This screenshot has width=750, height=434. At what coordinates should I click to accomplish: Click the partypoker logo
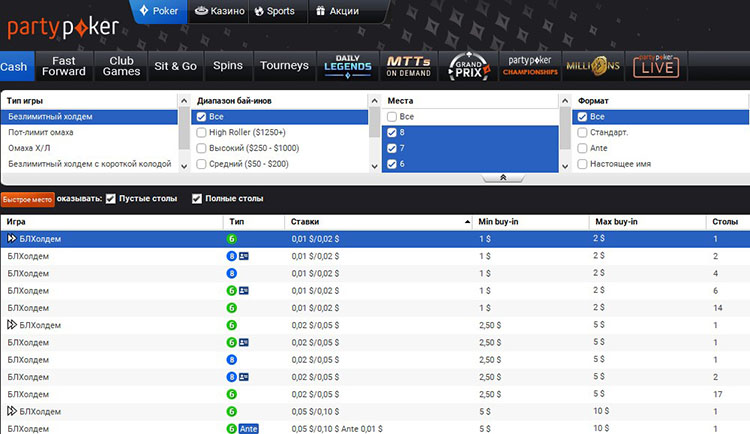point(63,27)
